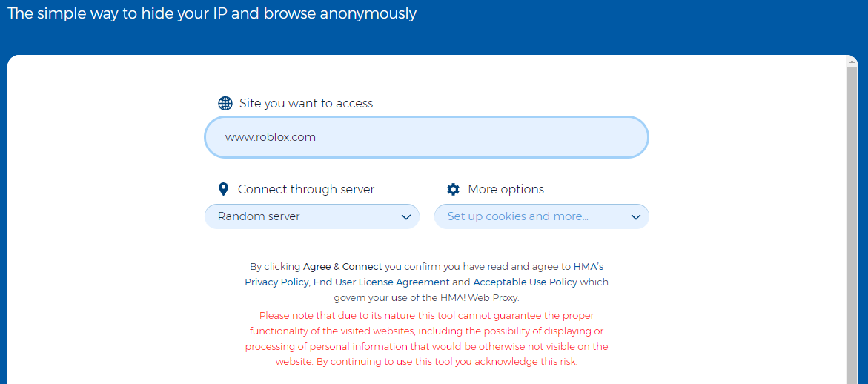Click the chevron arrow in cookies setup dropdown

coord(635,217)
